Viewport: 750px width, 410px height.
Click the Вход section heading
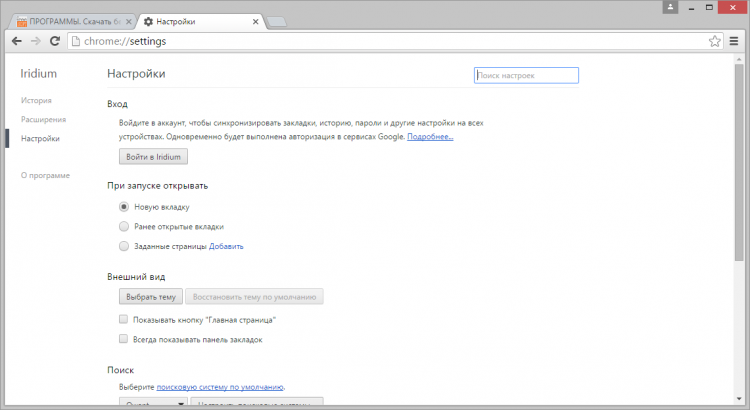point(117,104)
